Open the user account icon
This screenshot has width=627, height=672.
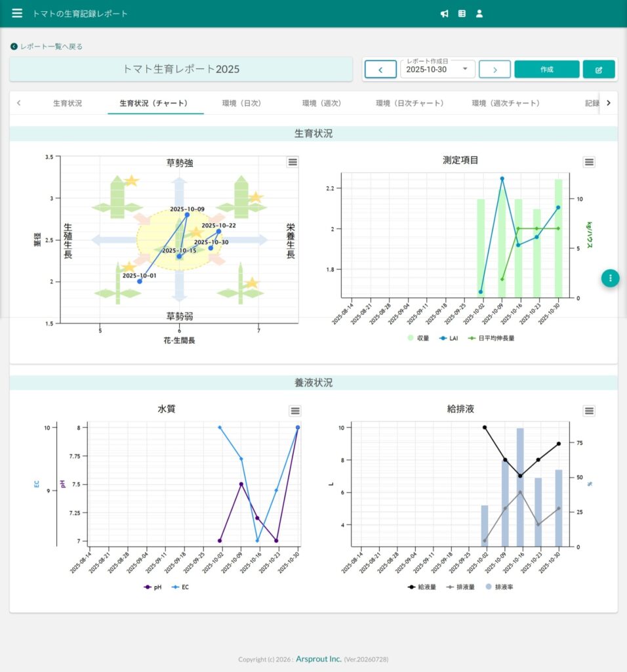point(479,14)
